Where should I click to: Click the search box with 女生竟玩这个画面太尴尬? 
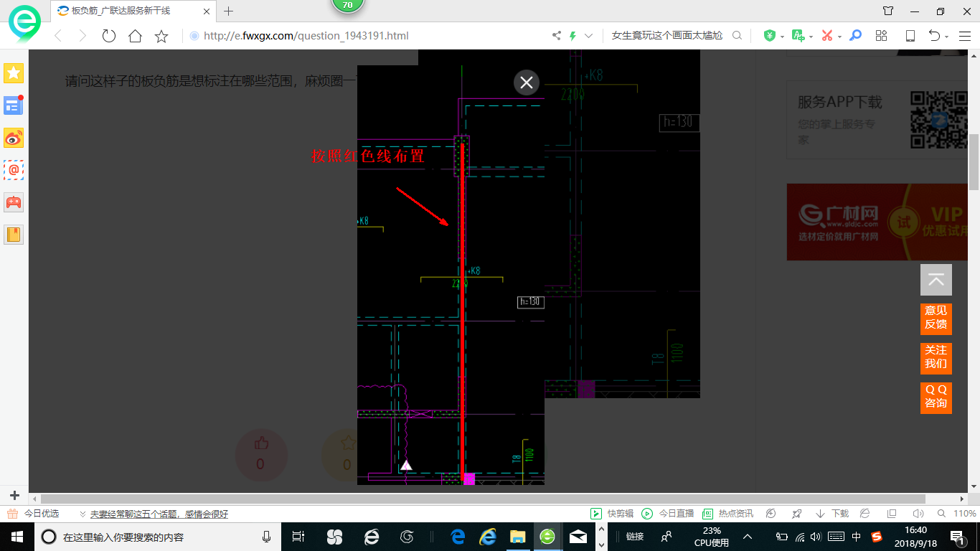(667, 35)
